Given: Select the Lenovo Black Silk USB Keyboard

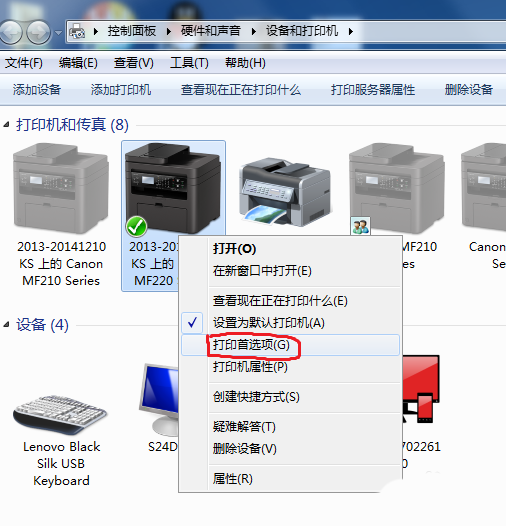Looking at the screenshot, I should tap(60, 415).
